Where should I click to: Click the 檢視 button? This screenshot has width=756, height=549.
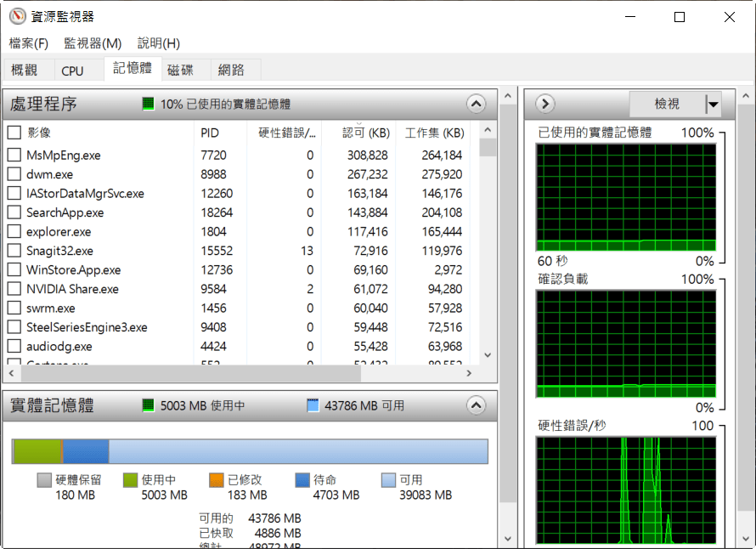pyautogui.click(x=667, y=104)
